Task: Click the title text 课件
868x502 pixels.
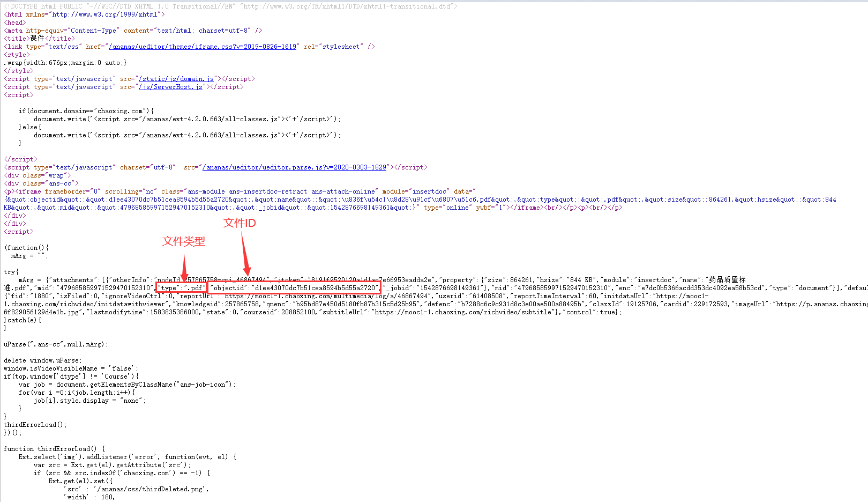Action: coord(38,39)
